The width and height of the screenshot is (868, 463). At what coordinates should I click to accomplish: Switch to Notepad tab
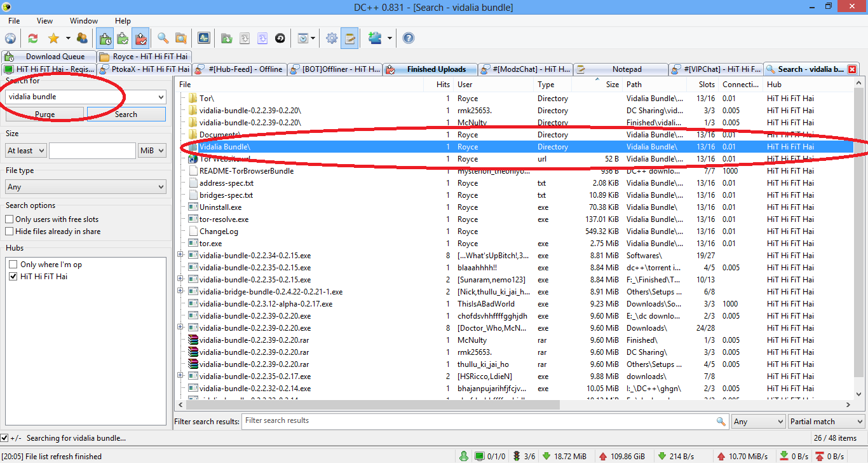coord(621,69)
